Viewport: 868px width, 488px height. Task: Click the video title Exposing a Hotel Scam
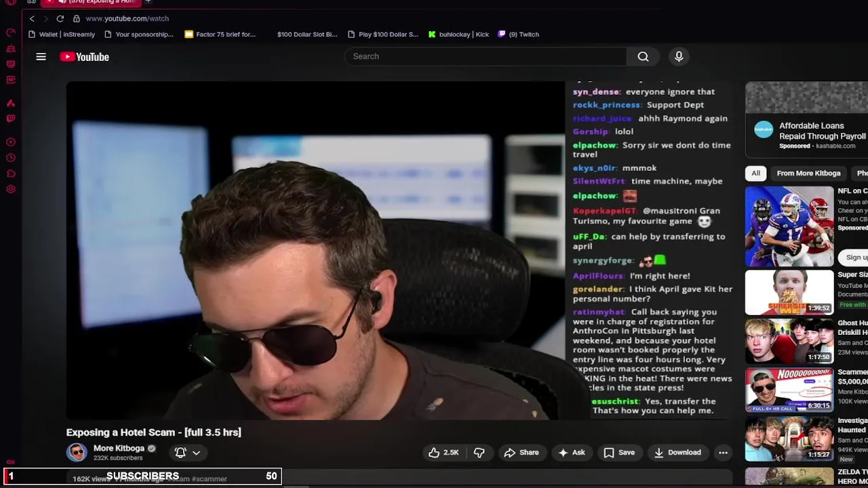click(x=154, y=432)
